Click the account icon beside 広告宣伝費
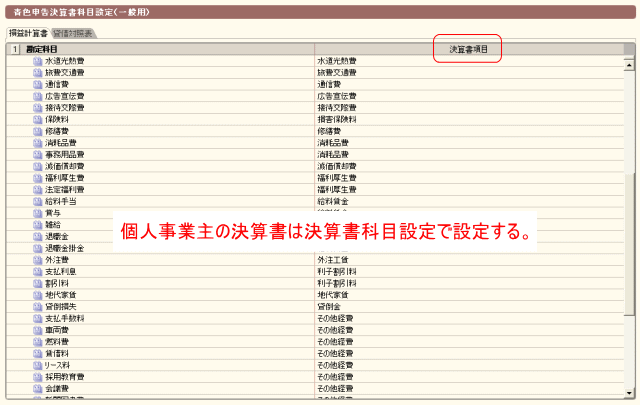This screenshot has height=405, width=640. click(x=38, y=96)
